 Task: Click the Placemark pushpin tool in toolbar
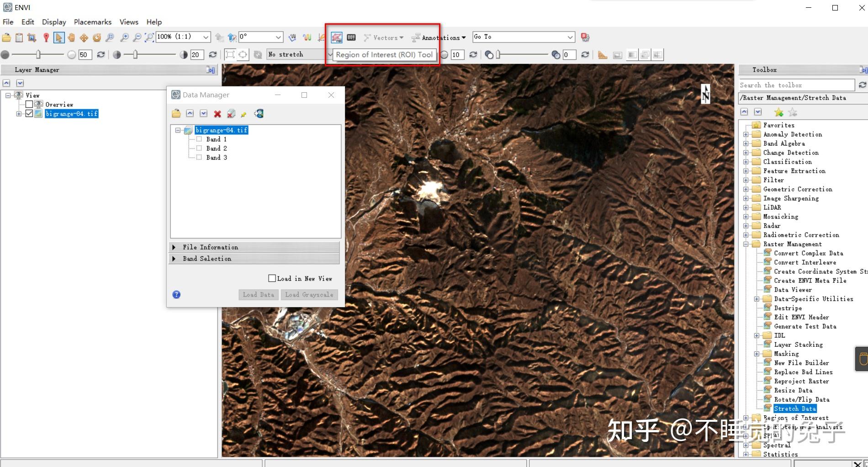tap(46, 37)
